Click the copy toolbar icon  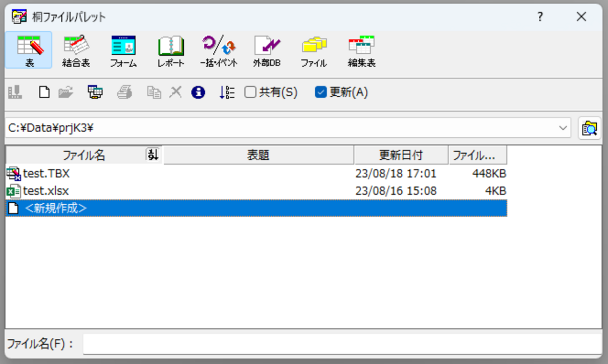point(154,93)
